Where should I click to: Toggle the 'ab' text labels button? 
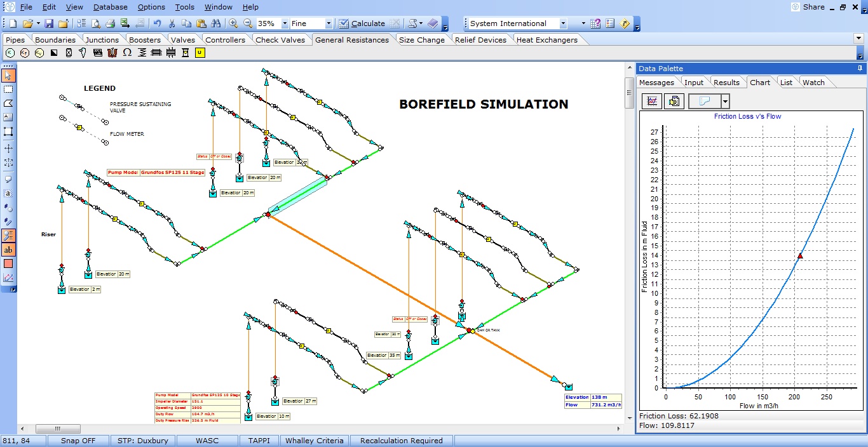click(x=8, y=250)
